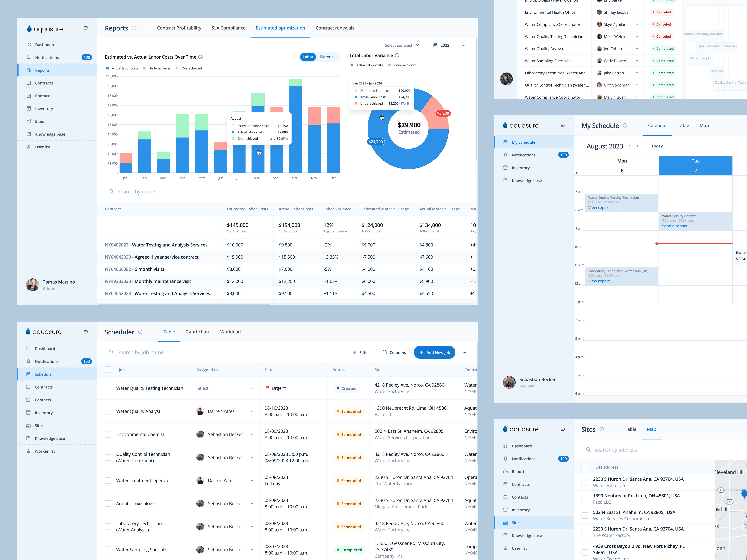Screen dimensions: 747x560
Task: Open the SLA Compliance report tab
Action: (x=229, y=28)
